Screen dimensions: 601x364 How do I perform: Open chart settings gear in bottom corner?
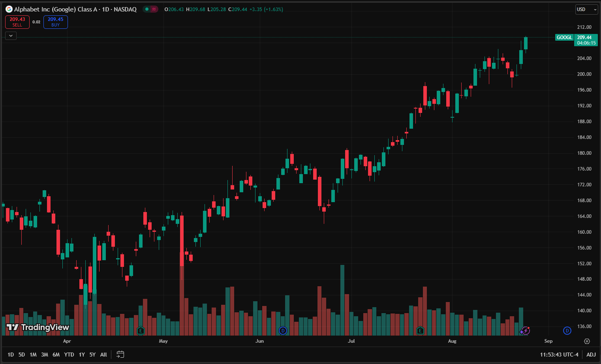[x=587, y=341]
